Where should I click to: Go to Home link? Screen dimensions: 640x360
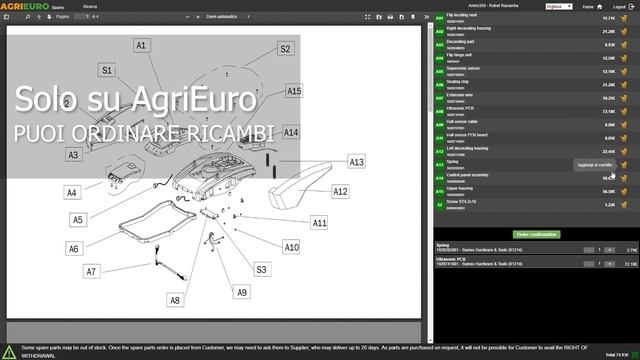588,7
